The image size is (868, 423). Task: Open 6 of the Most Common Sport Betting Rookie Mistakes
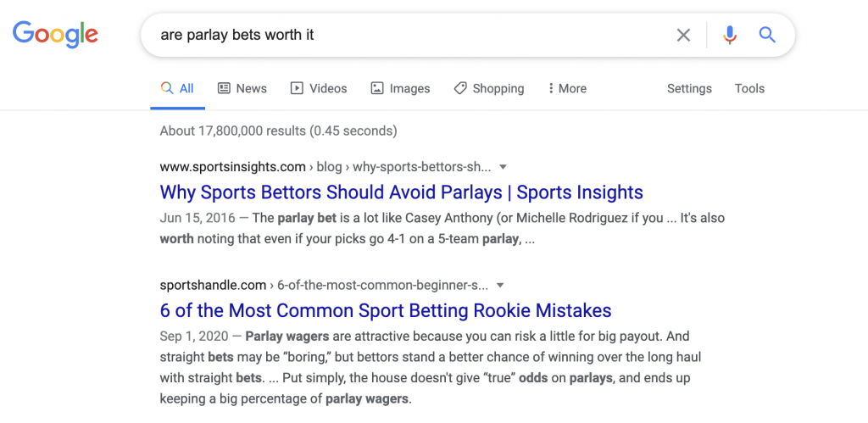coord(386,310)
